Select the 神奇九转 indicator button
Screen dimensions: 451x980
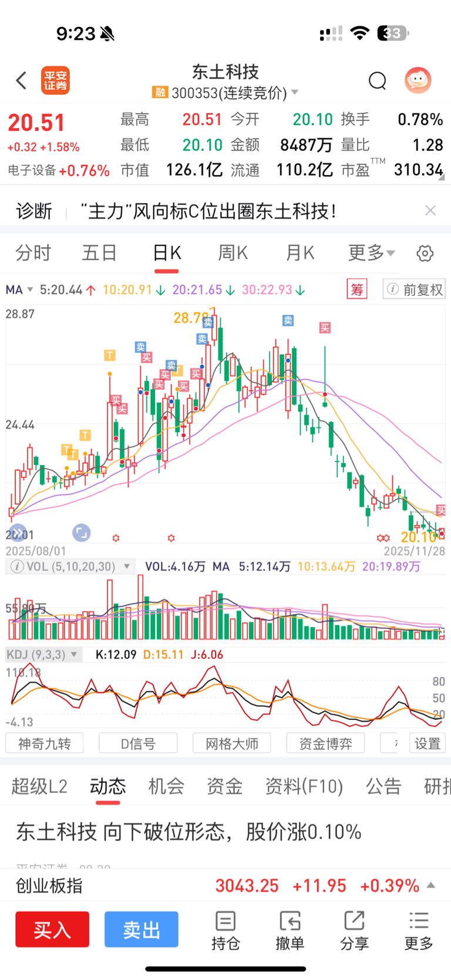[44, 743]
